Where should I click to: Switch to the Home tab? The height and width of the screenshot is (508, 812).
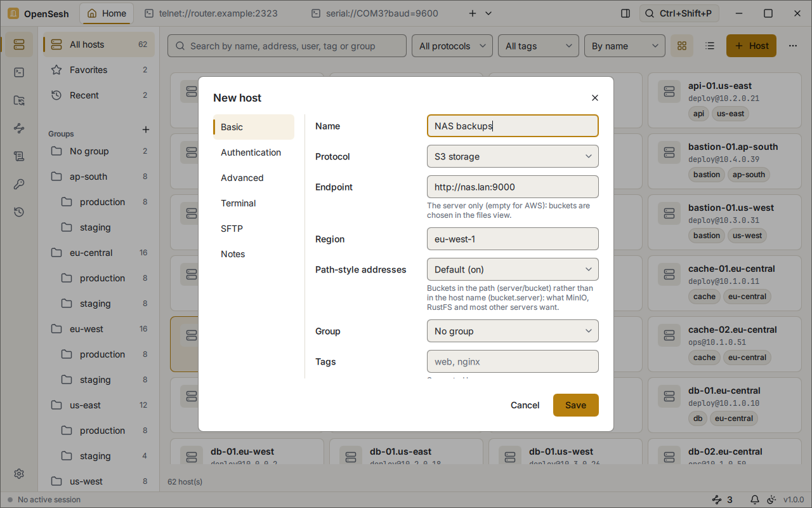[x=107, y=13]
